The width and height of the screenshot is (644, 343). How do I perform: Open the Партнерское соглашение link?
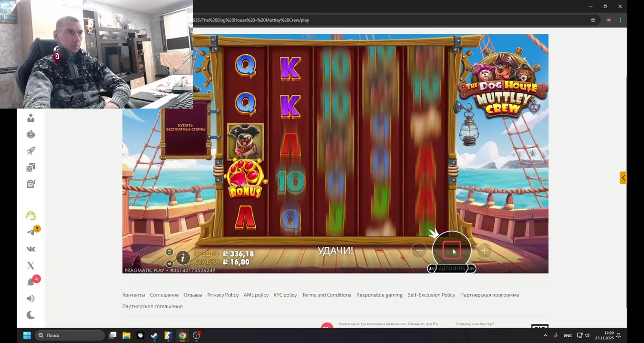click(152, 306)
